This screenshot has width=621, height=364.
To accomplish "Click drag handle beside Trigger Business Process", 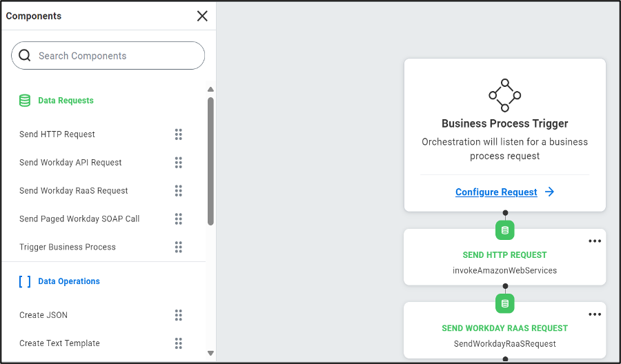I will (x=178, y=247).
